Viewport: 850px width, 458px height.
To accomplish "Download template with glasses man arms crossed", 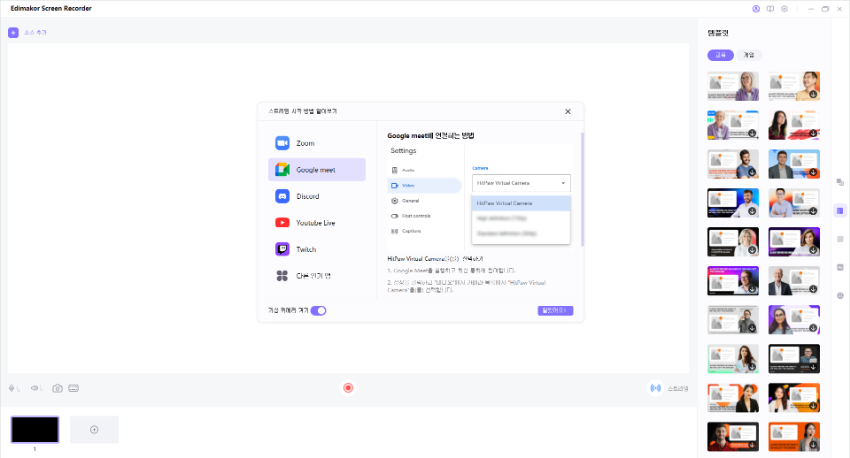I will click(x=813, y=211).
